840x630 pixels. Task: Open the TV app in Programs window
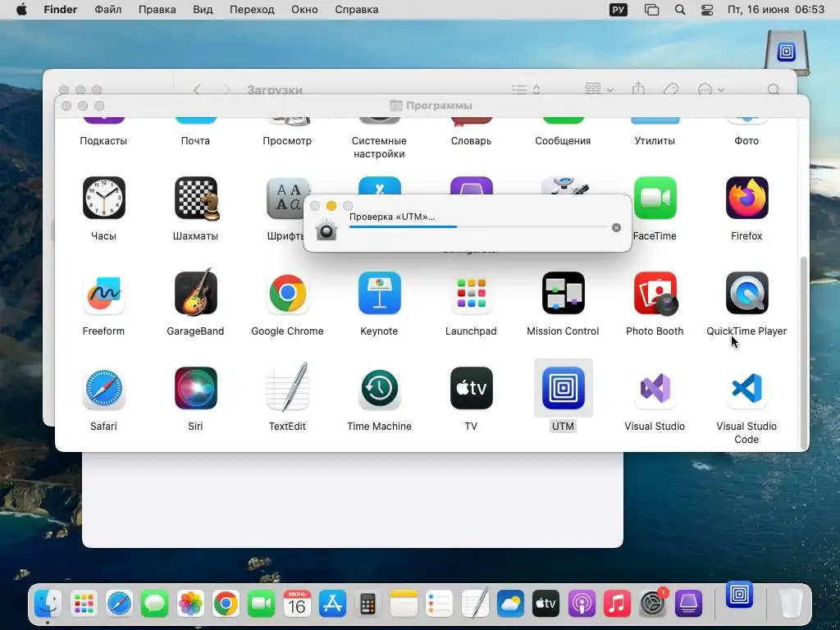coord(472,388)
